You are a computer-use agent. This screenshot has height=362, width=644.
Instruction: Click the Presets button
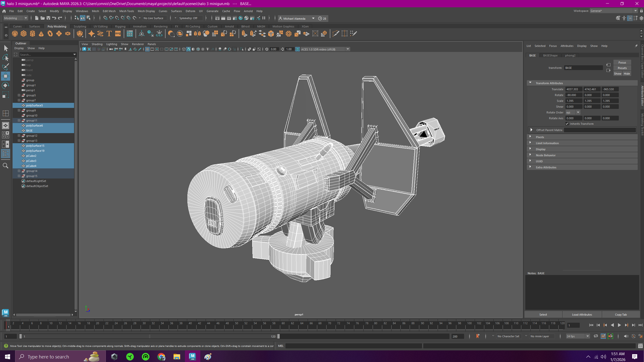(622, 68)
